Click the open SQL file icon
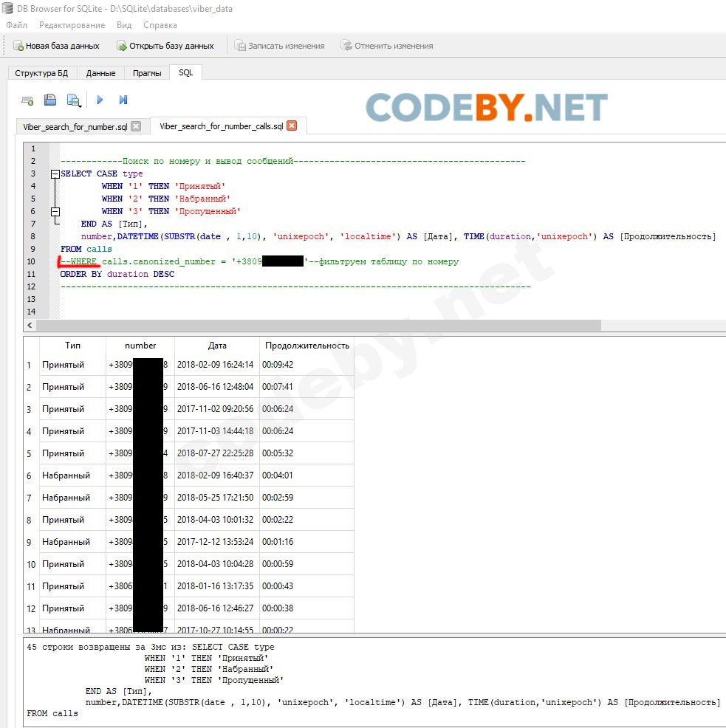 coord(50,100)
